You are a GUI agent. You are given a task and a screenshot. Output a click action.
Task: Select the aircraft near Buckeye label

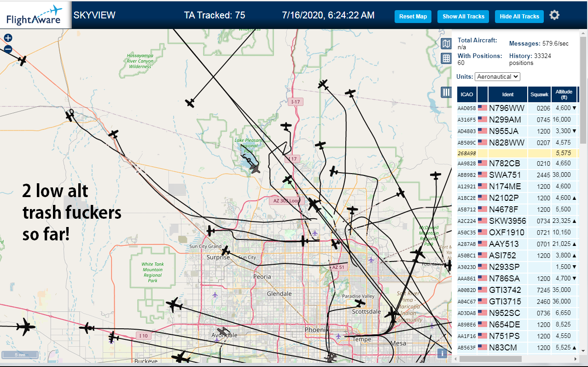tap(180, 357)
